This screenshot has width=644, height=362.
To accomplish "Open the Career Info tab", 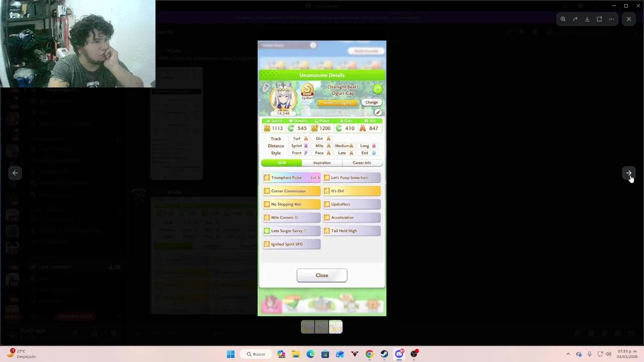I will coord(362,163).
